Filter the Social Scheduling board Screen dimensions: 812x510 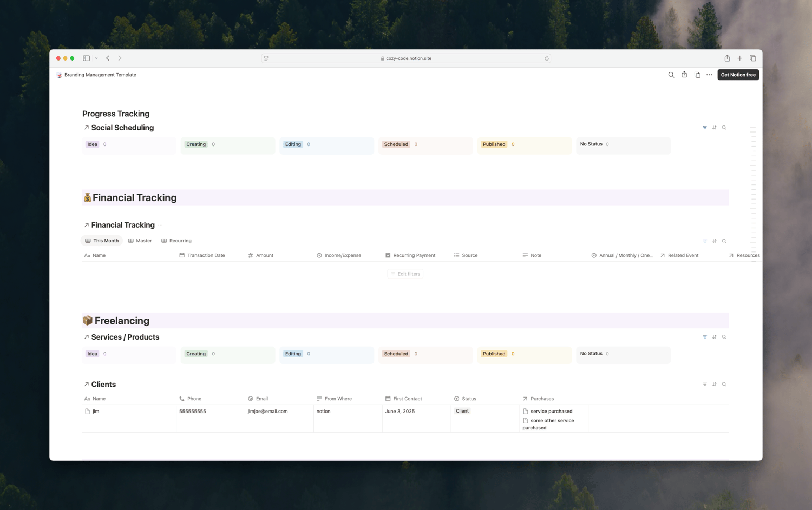705,128
